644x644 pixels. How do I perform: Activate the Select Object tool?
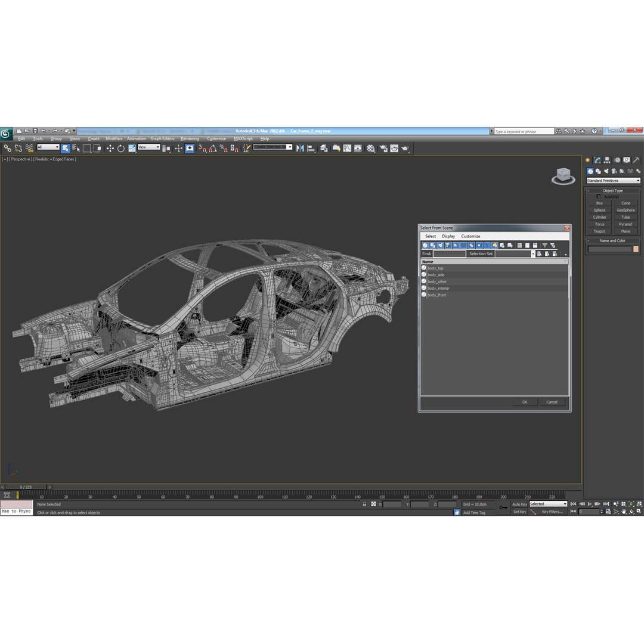pos(66,148)
